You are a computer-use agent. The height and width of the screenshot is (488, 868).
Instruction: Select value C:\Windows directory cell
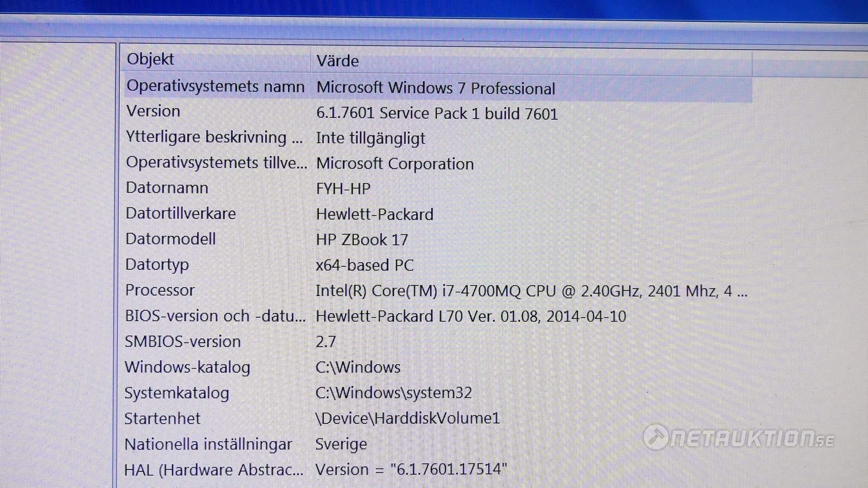(358, 367)
